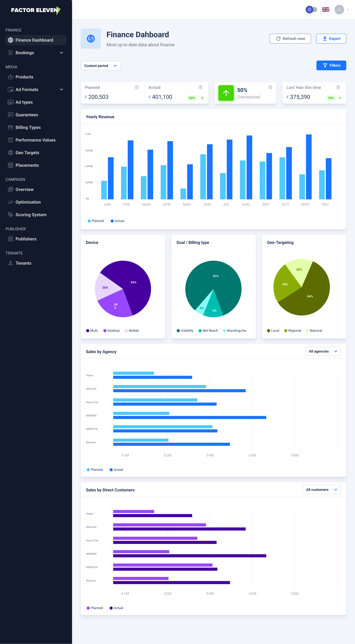Click the large dollar icon beside page title

click(91, 39)
